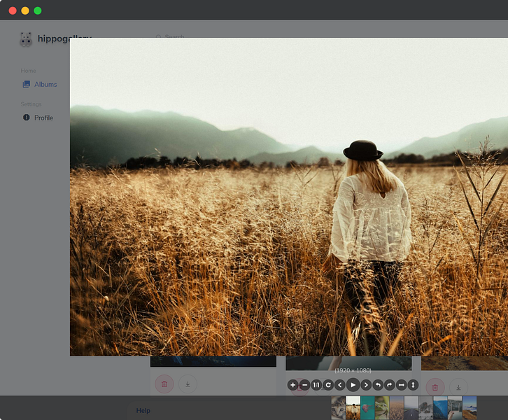The height and width of the screenshot is (420, 508).
Task: Click the download button on right card
Action: pos(458,387)
